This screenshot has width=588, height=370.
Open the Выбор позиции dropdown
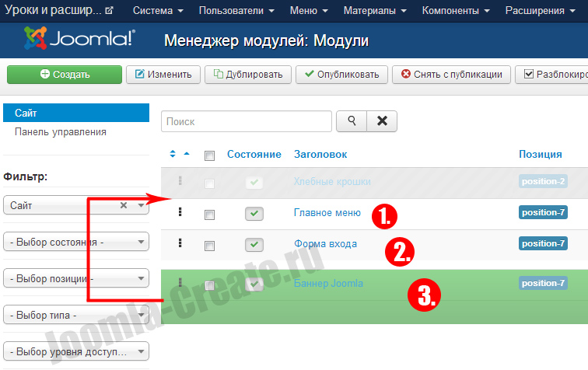pyautogui.click(x=76, y=278)
